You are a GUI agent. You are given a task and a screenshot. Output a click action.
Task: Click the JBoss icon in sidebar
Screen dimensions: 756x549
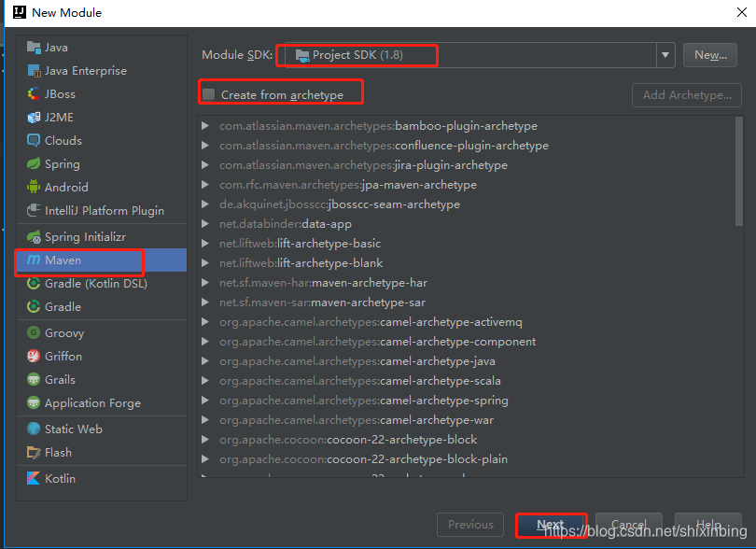click(x=34, y=94)
